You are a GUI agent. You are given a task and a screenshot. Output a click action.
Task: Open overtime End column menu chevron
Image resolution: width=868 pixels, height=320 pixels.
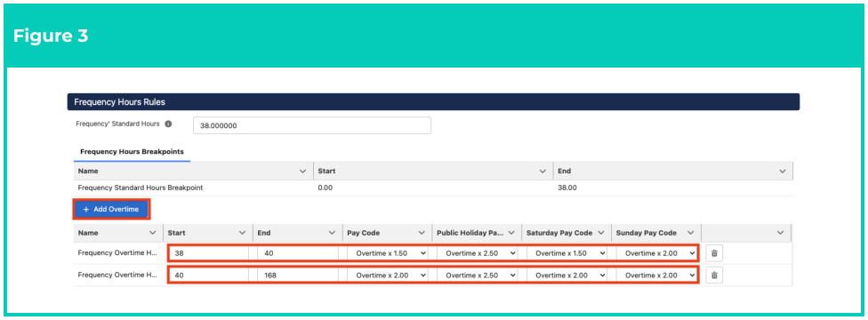(x=332, y=233)
